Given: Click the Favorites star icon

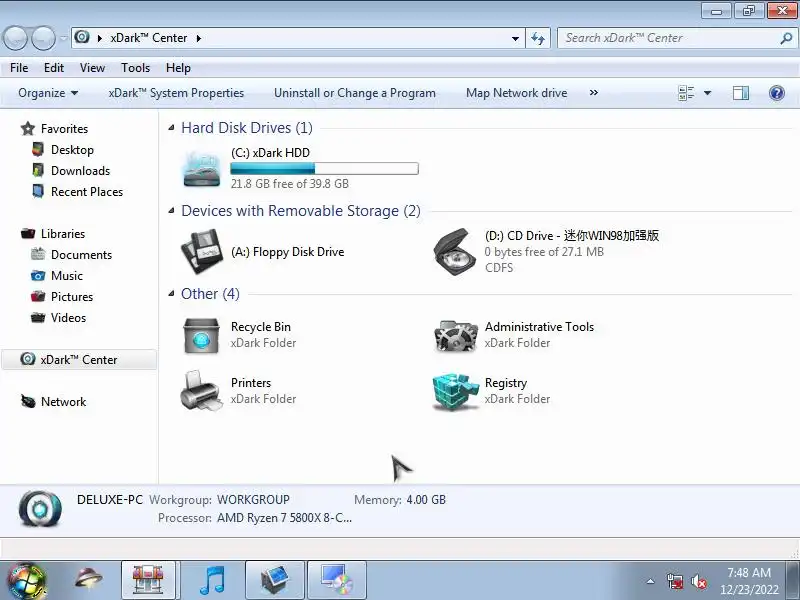Looking at the screenshot, I should [28, 129].
